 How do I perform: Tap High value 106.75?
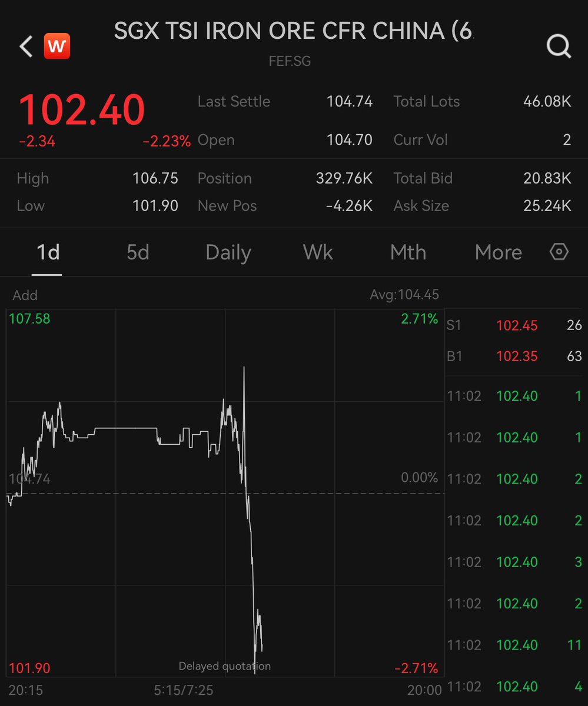155,178
